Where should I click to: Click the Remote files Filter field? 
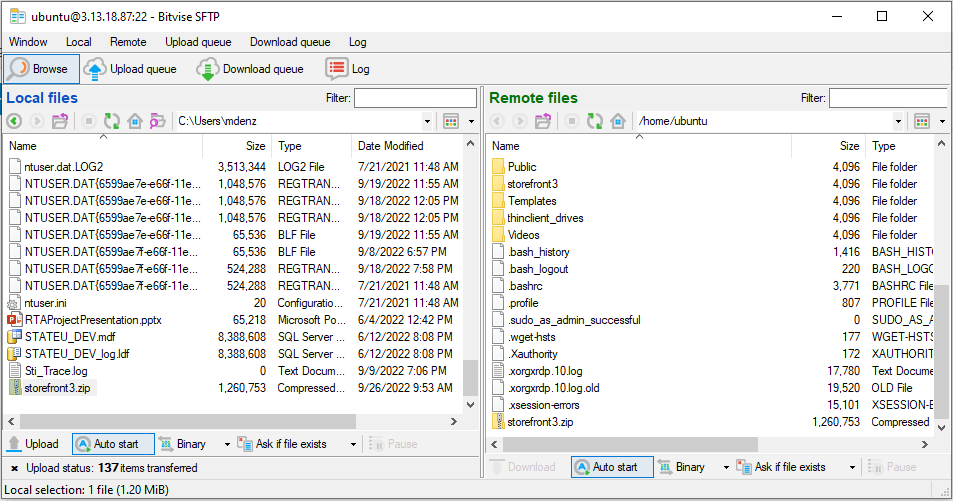[889, 98]
